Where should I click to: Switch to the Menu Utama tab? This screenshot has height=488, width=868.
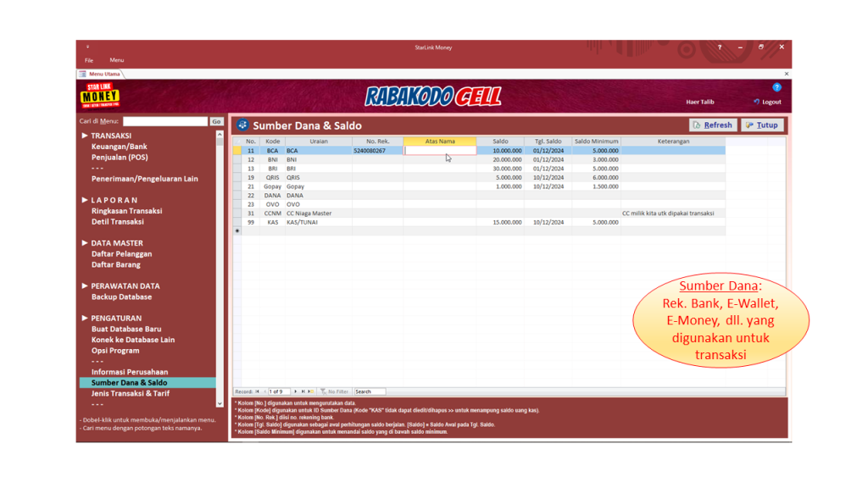[x=100, y=74]
